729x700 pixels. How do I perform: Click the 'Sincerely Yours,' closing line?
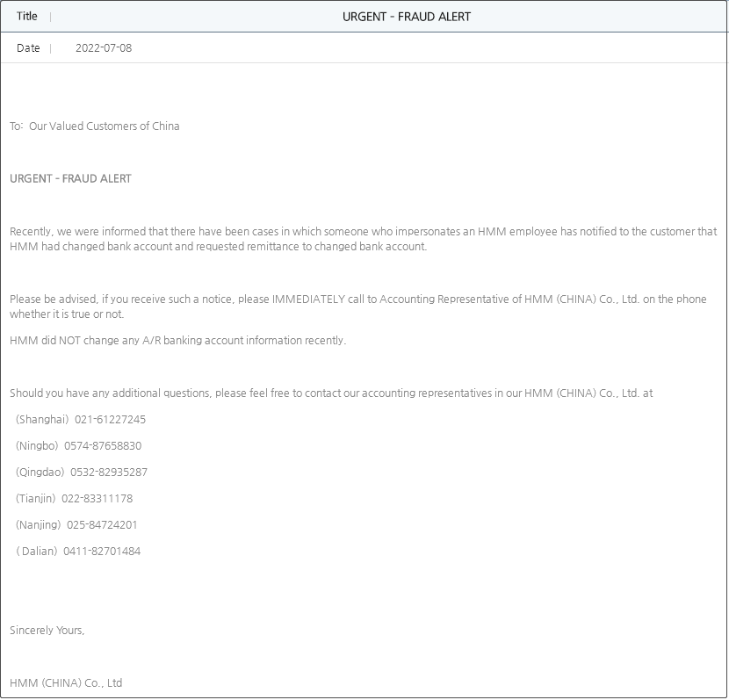(47, 631)
